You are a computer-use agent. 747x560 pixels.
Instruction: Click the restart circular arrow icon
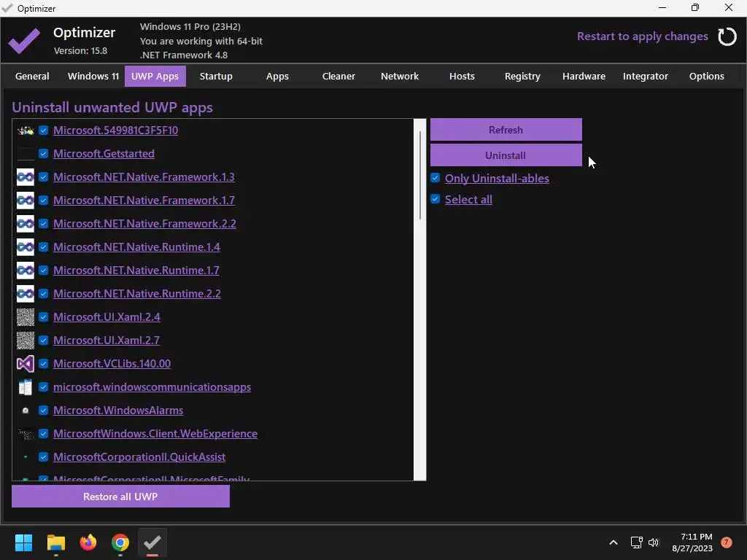pos(727,36)
